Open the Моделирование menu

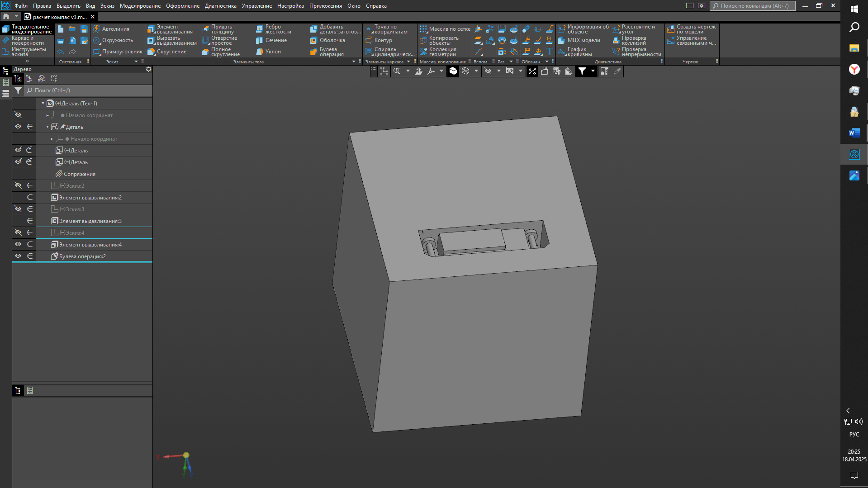click(140, 6)
